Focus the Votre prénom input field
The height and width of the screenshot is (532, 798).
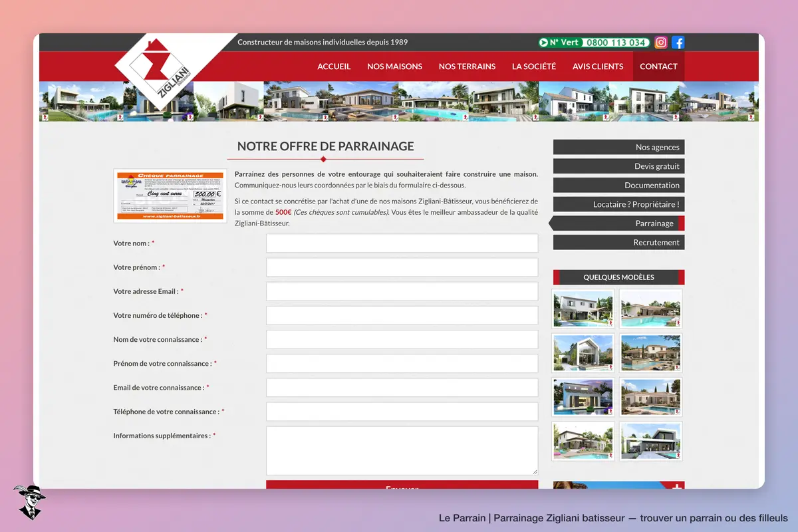pyautogui.click(x=402, y=267)
